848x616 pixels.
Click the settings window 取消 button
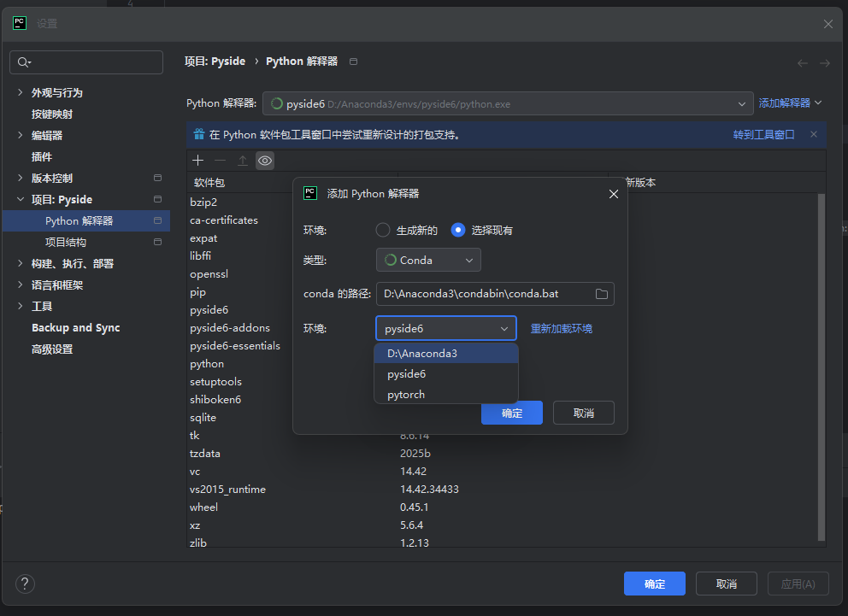[x=727, y=584]
